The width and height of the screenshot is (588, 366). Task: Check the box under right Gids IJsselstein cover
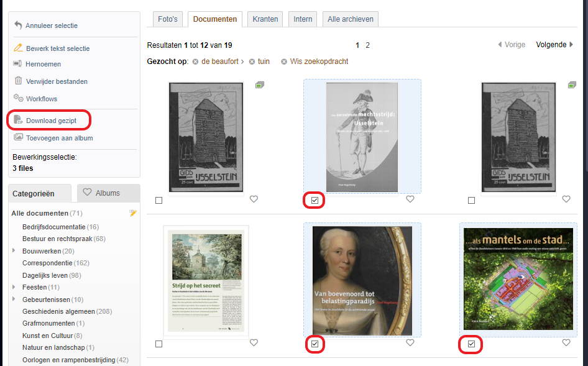(x=471, y=201)
